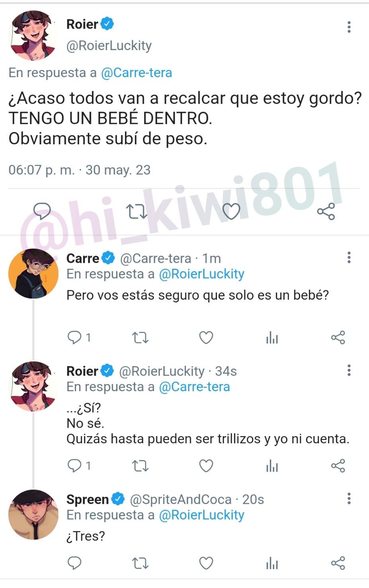The width and height of the screenshot is (369, 588).
Task: Reply to Roier's main tweet
Action: (x=42, y=211)
